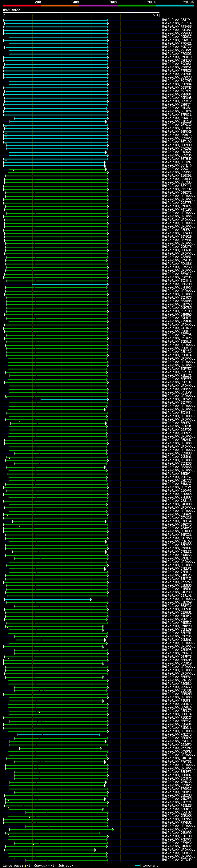Select hit label UniRef100_A0EZT5
197x868 pixels.
177,734
